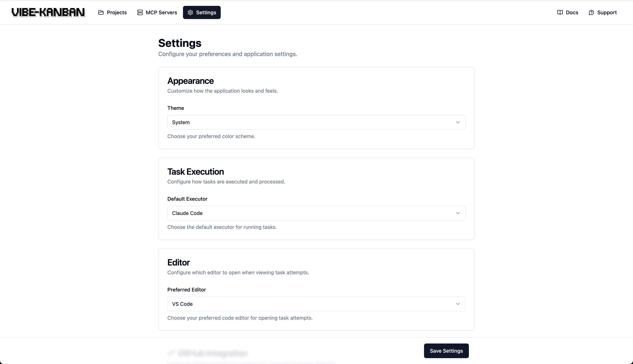Click the Support chat bubble icon

pos(591,12)
